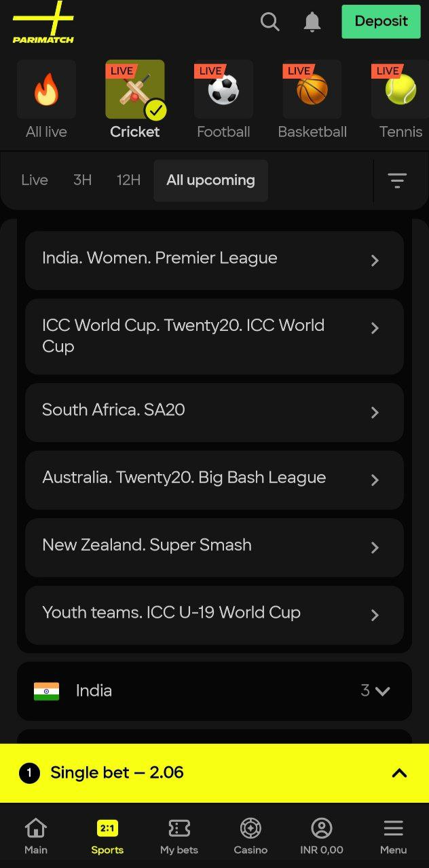Select the Cricket sport with checkmark
This screenshot has height=868, width=429.
tap(134, 90)
